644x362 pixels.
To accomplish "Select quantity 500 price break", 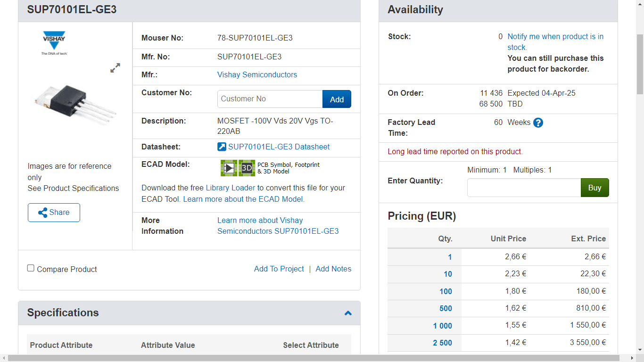I will coord(446,308).
